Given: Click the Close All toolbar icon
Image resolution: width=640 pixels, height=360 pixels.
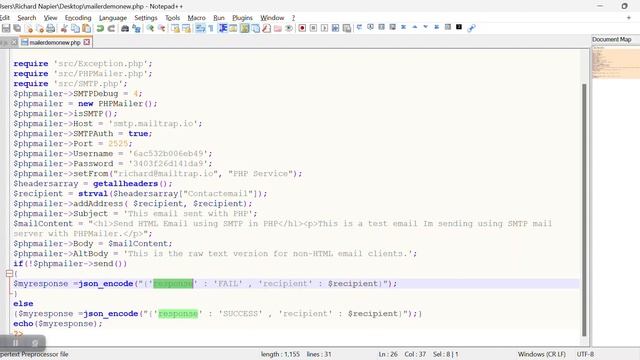Looking at the screenshot, I should [x=40, y=28].
